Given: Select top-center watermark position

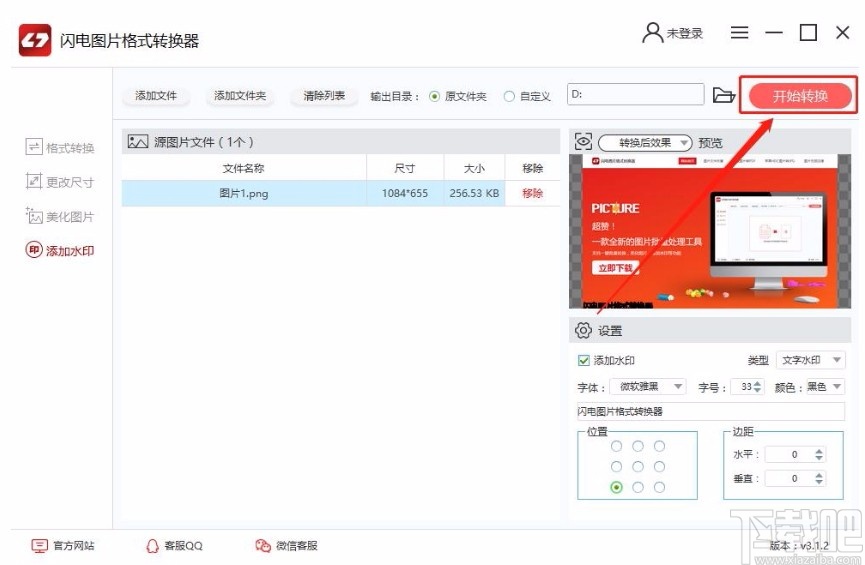Looking at the screenshot, I should pyautogui.click(x=638, y=446).
